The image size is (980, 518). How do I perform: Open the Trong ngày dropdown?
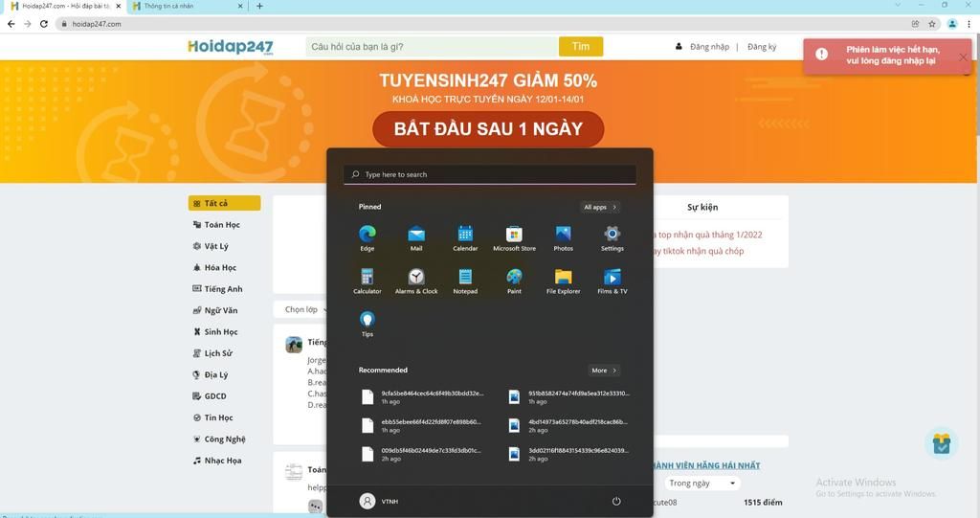pos(702,483)
